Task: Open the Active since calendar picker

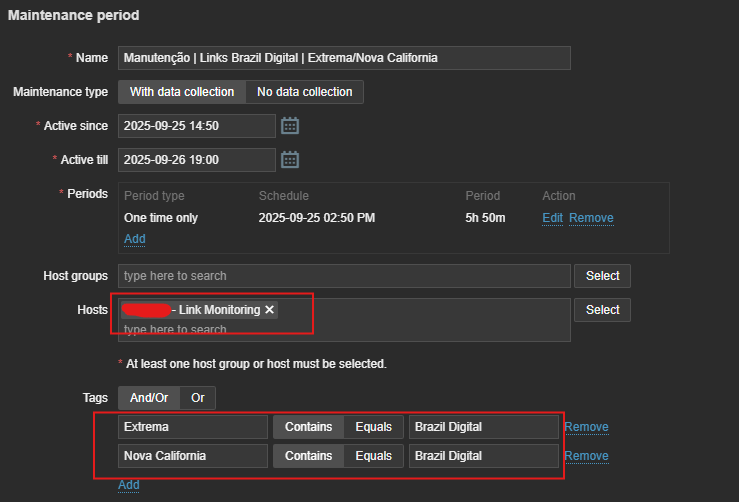Action: (x=290, y=126)
